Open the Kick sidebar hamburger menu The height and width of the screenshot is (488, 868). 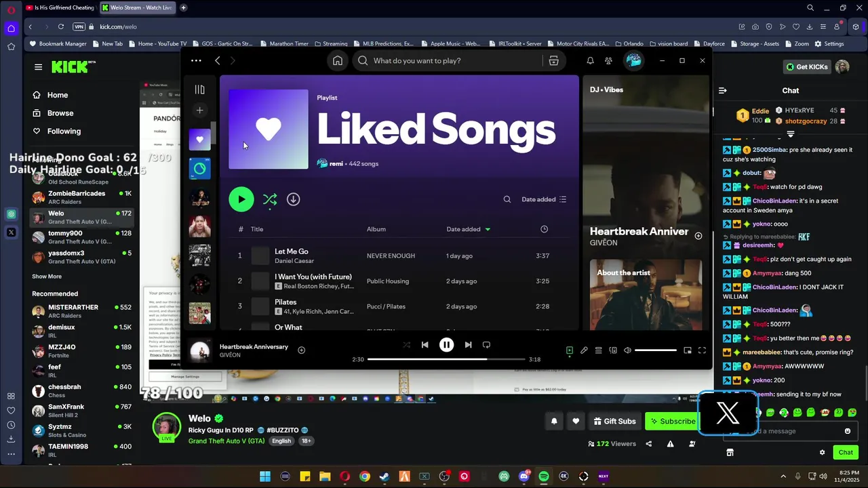pos(38,67)
